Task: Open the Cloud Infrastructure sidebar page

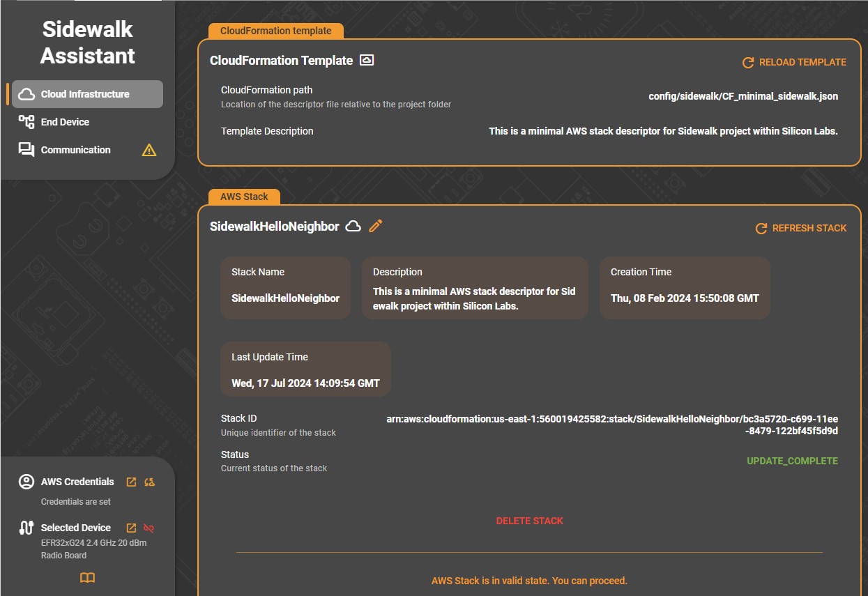Action: click(87, 94)
